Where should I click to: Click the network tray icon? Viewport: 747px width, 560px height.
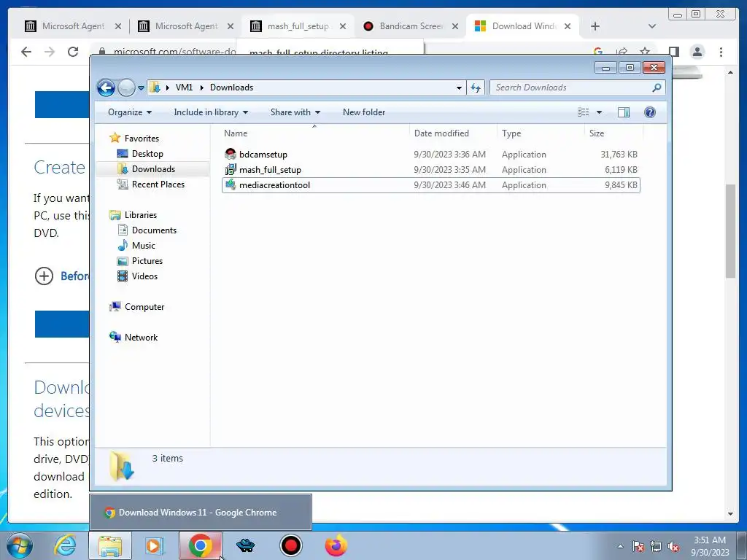click(x=656, y=547)
